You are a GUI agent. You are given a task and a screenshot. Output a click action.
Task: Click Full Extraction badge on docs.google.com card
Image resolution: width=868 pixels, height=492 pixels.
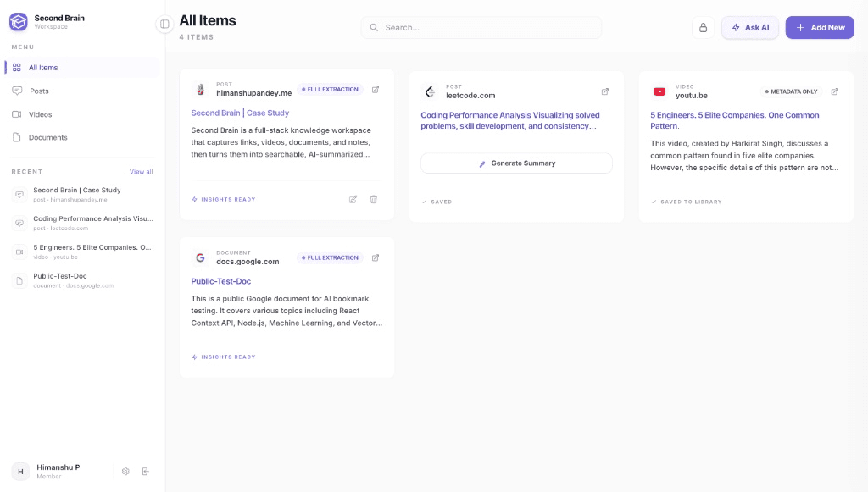(330, 257)
